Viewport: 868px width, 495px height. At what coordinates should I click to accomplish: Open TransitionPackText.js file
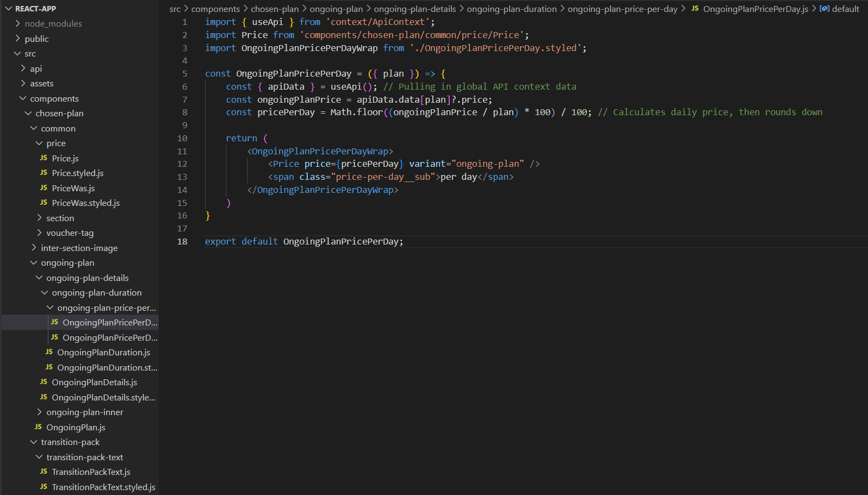tap(91, 472)
